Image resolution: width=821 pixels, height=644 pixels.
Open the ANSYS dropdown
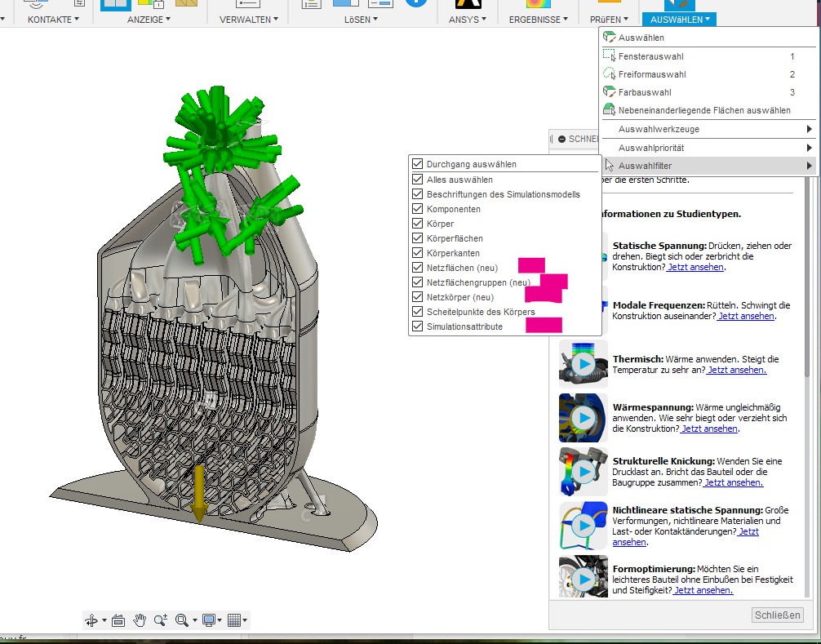(468, 20)
